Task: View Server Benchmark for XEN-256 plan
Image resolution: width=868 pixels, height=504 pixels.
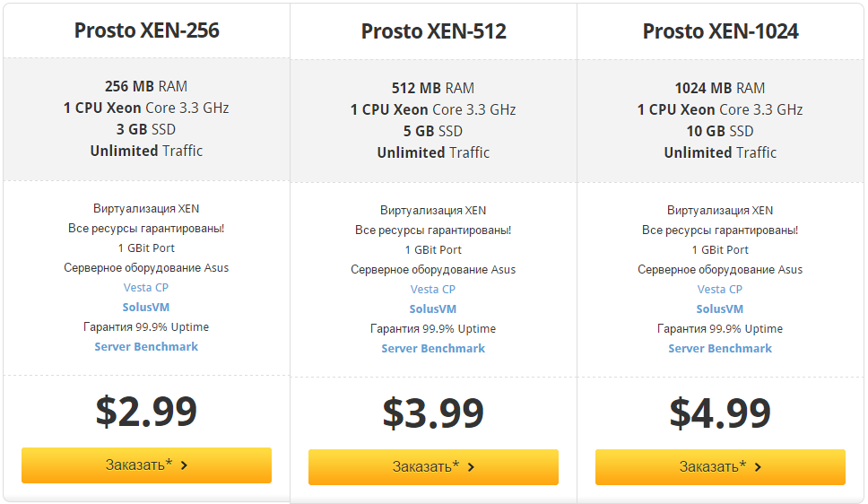Action: [146, 347]
